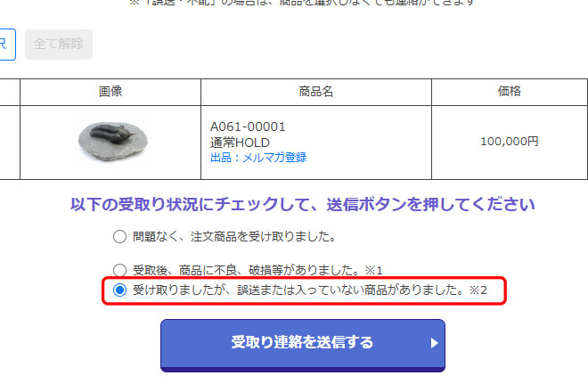Click the purple 以下の受取り状況にチェックして heading
Viewport: 588px width, 392px height.
(302, 204)
